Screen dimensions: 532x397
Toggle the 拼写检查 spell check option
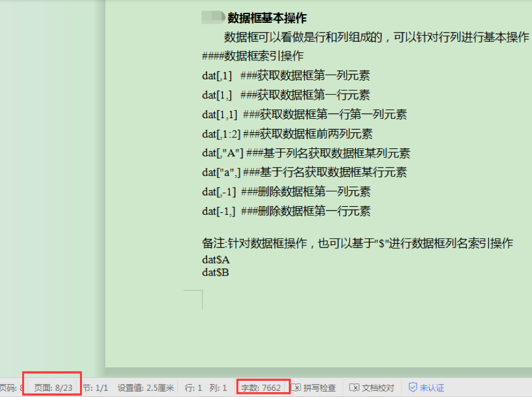313,388
